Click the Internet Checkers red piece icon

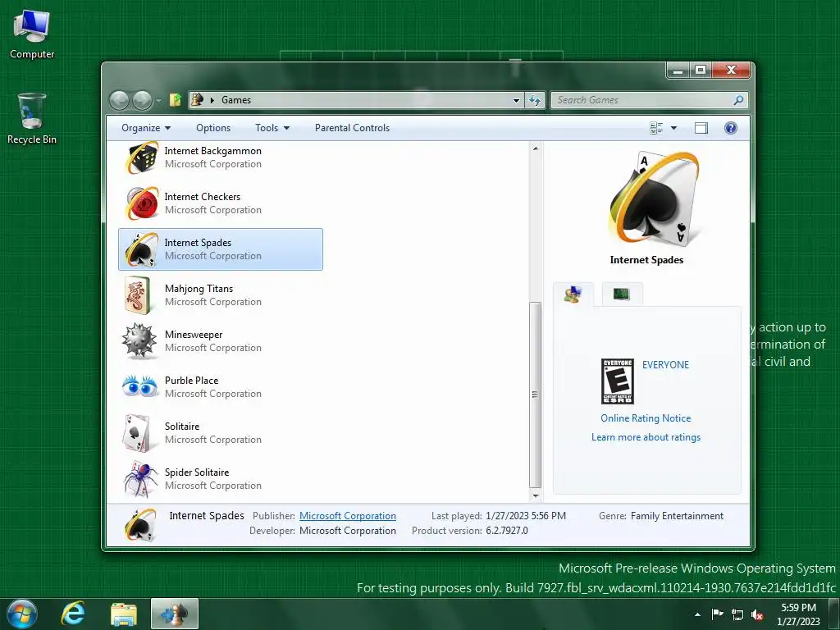pyautogui.click(x=141, y=203)
